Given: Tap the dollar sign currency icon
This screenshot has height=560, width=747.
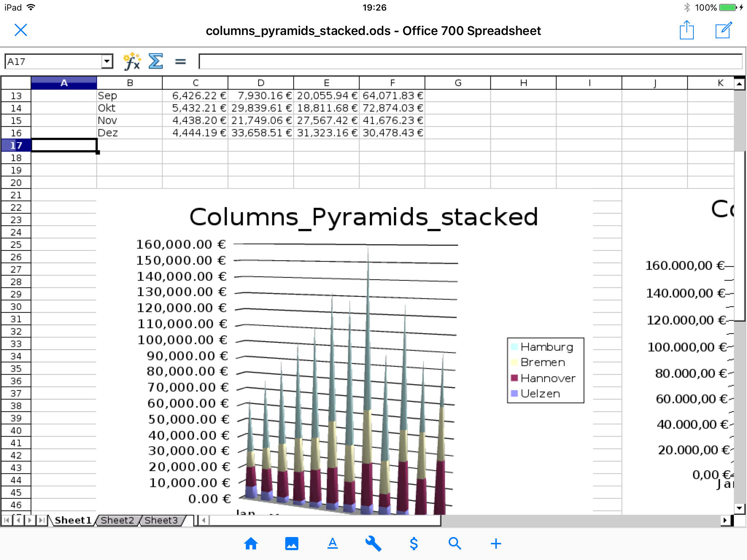Looking at the screenshot, I should 414,544.
